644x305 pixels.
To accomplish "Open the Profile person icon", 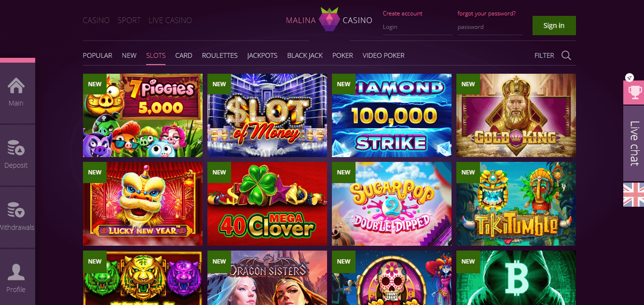I will point(16,272).
